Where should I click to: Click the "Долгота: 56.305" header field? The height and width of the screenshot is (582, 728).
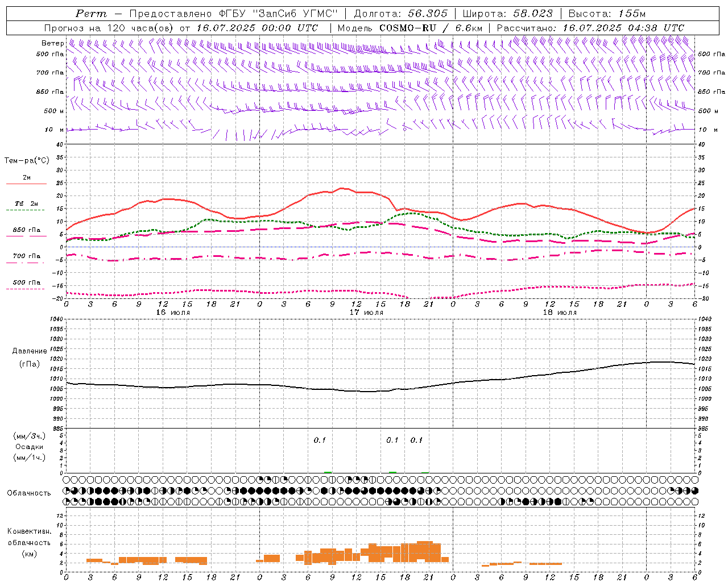[400, 14]
